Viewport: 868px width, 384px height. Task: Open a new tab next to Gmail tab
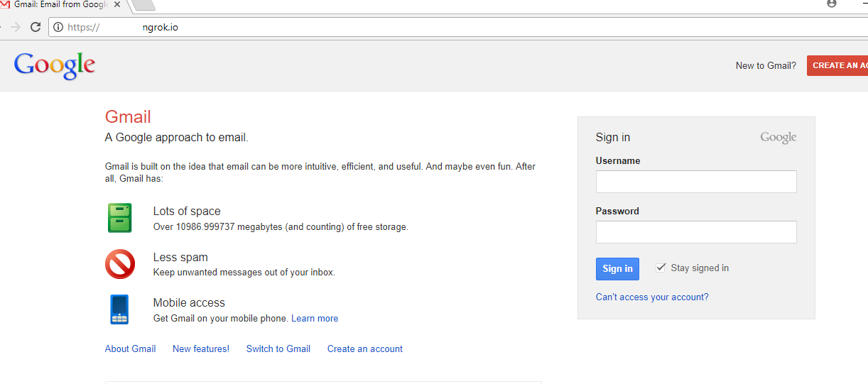[143, 5]
